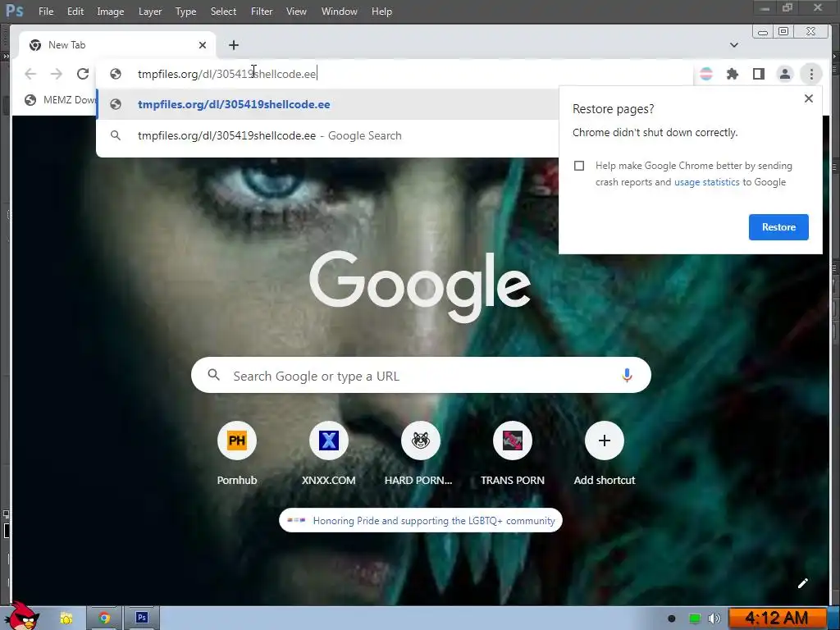Viewport: 840px width, 630px height.
Task: Open the Layer menu
Action: tap(150, 11)
